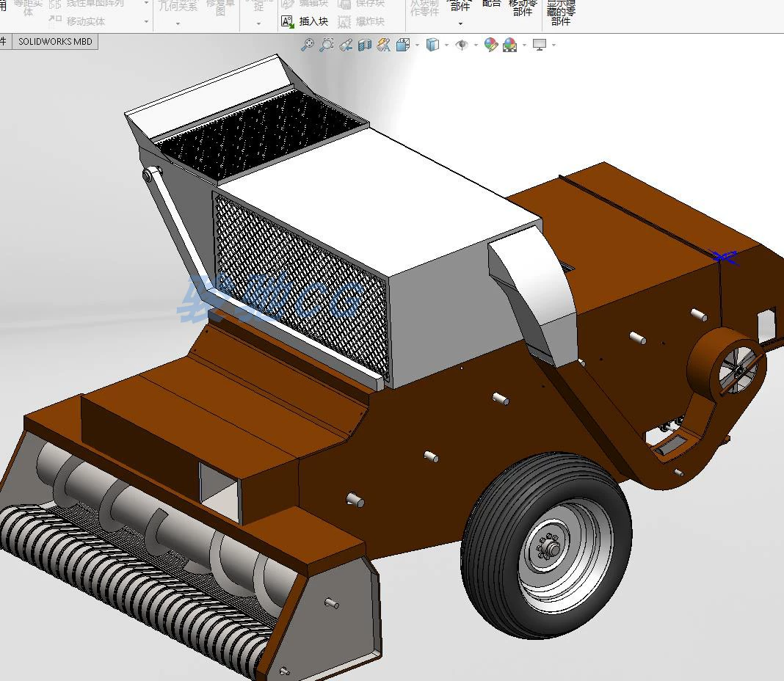Click the 爆炸块 label text

tap(370, 21)
